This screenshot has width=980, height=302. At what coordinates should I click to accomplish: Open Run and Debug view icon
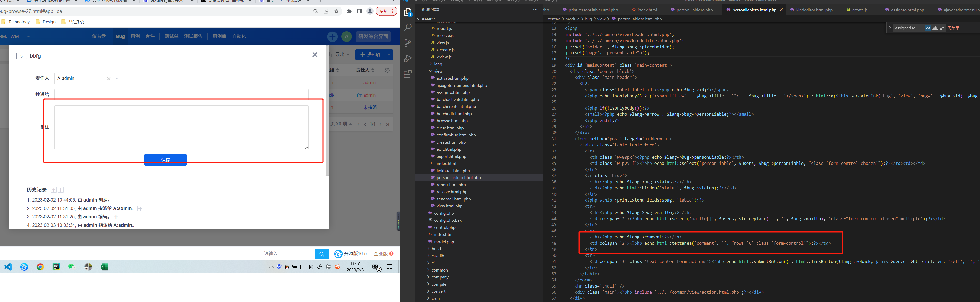point(408,59)
